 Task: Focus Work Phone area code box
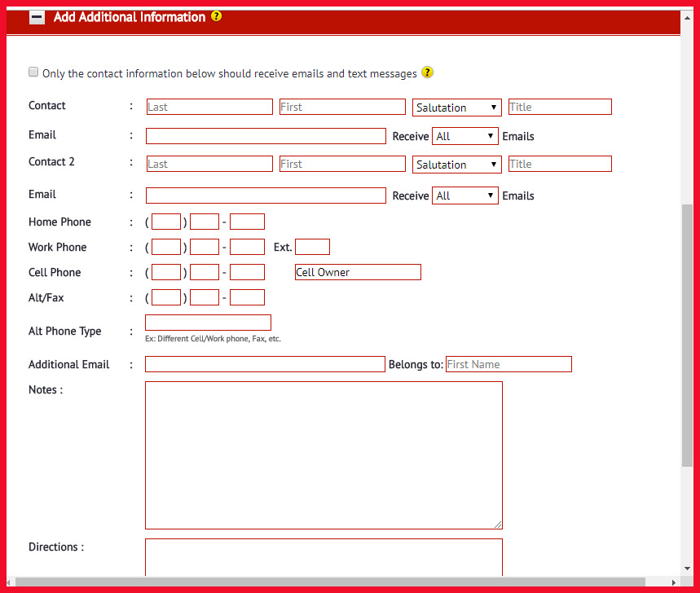(166, 247)
